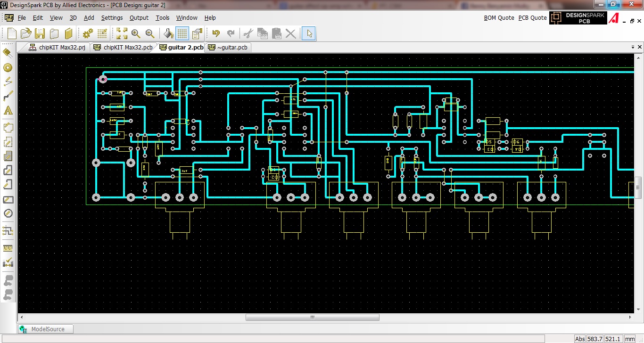Click the horizontal scrollbar thumb below canvas
The image size is (644, 343).
click(312, 318)
